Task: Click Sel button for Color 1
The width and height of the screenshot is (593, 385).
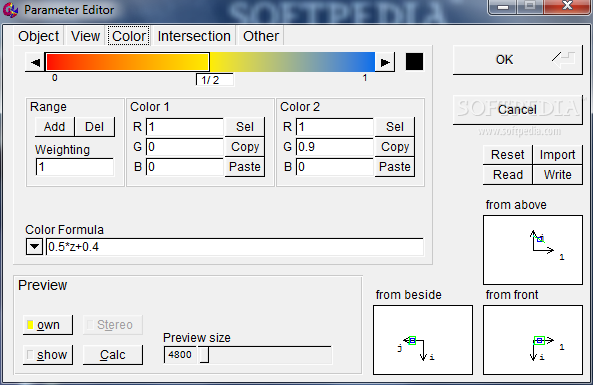Action: point(245,127)
